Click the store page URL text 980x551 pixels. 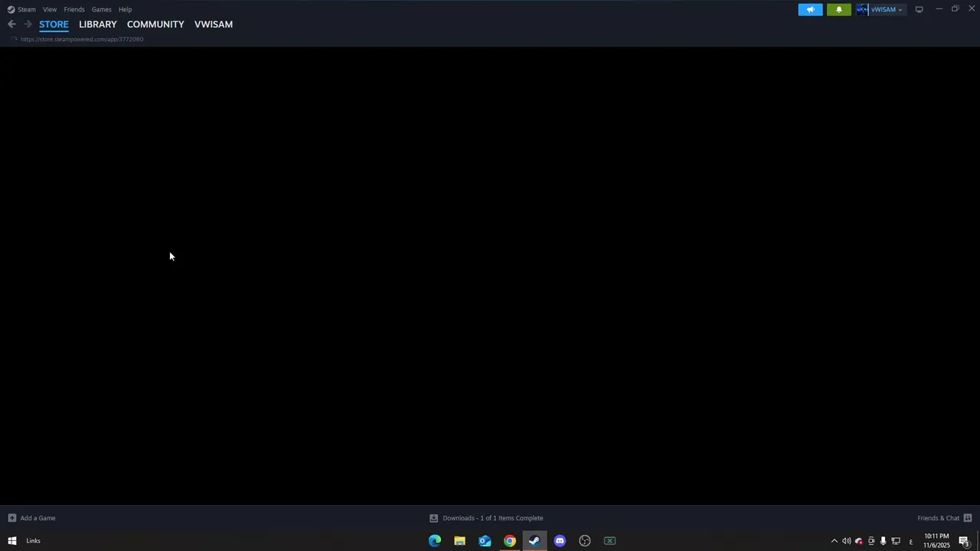(x=82, y=39)
